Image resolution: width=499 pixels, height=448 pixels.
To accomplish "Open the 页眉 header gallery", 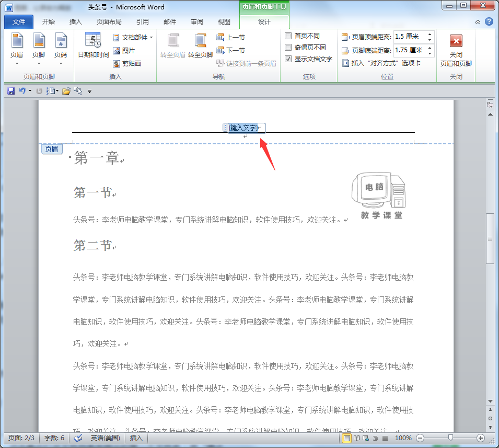I will 17,49.
